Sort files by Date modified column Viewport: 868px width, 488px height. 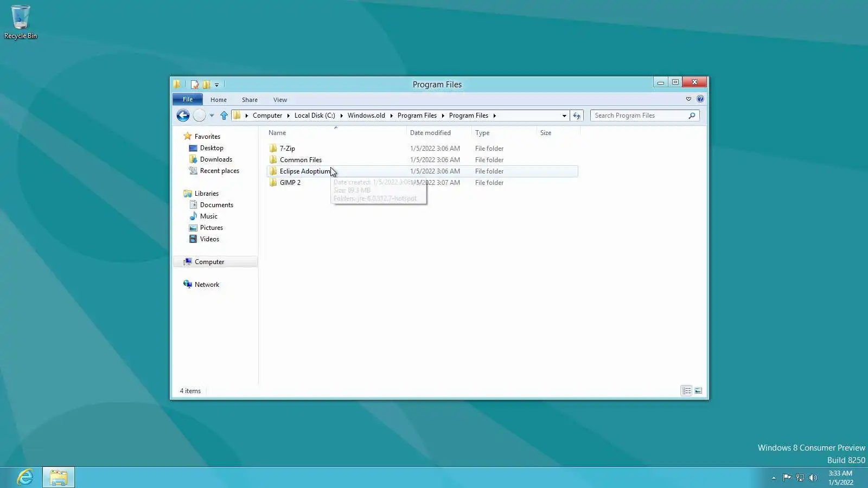(x=439, y=133)
